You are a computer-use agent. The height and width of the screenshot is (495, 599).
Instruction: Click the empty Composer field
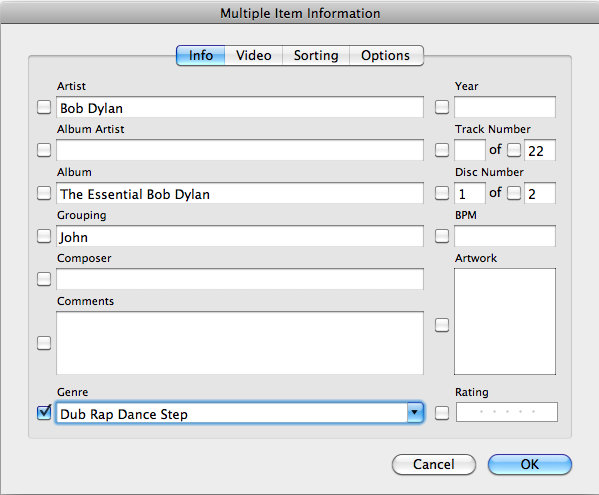(x=240, y=279)
